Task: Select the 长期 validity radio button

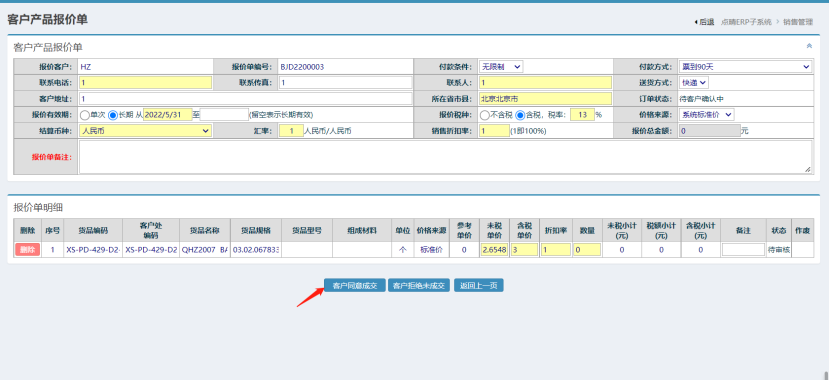Action: [x=113, y=115]
